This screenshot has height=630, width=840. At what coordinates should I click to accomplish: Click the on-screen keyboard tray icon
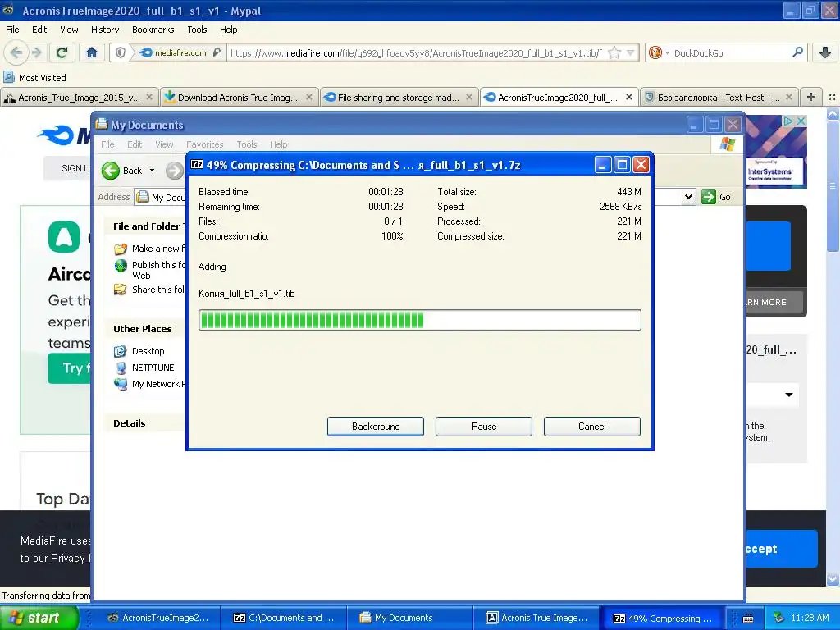(x=748, y=619)
